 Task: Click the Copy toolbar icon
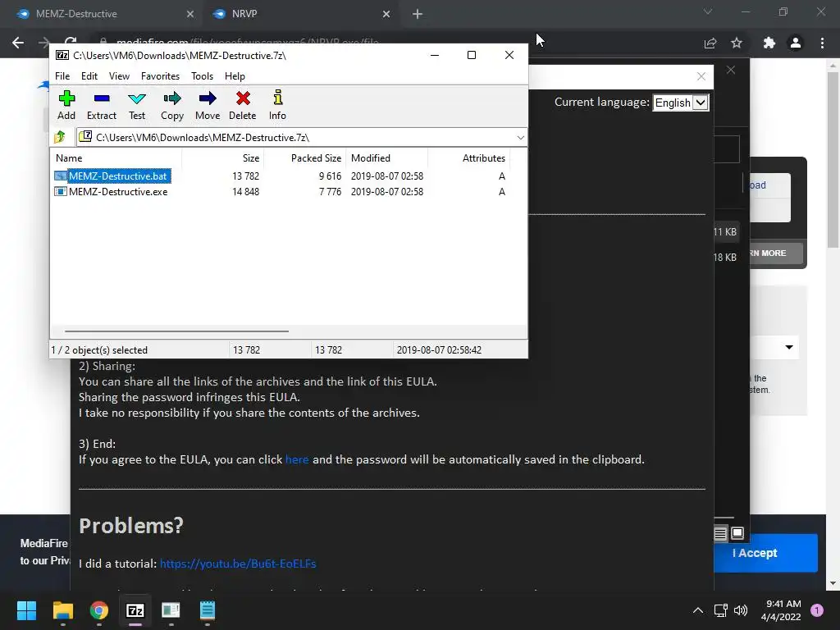click(172, 105)
